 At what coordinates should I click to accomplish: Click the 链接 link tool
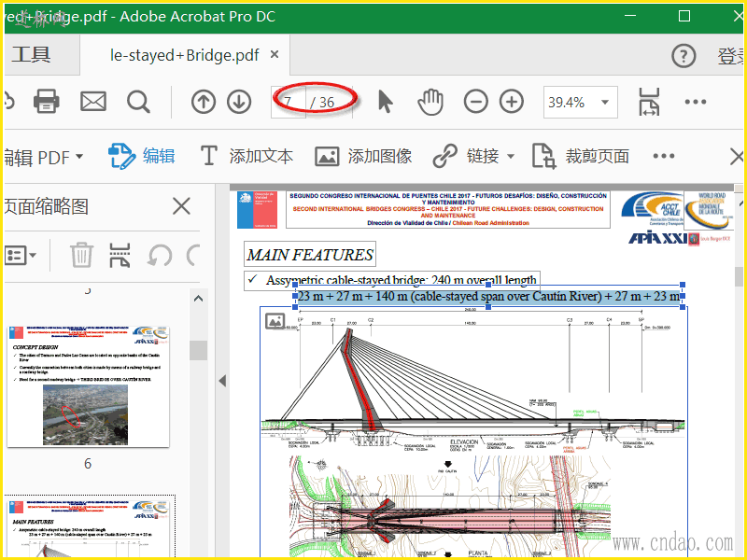466,156
